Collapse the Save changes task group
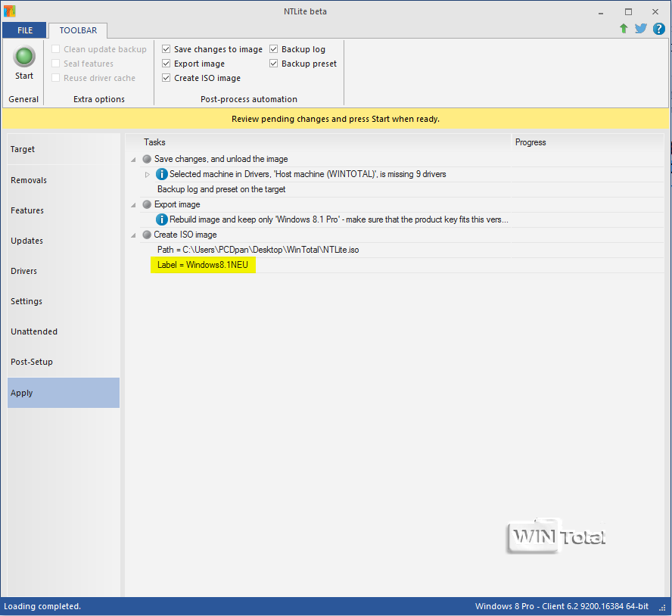Image resolution: width=672 pixels, height=616 pixels. pyautogui.click(x=134, y=160)
